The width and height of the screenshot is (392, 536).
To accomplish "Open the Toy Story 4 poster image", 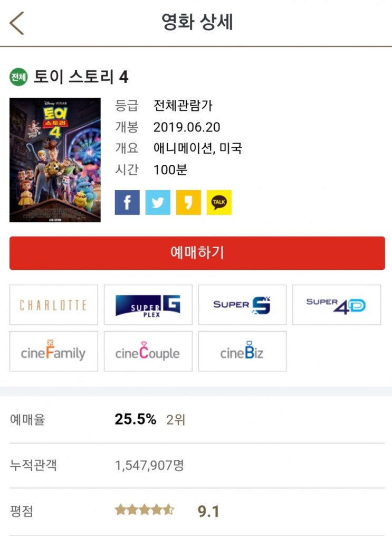I will [55, 160].
